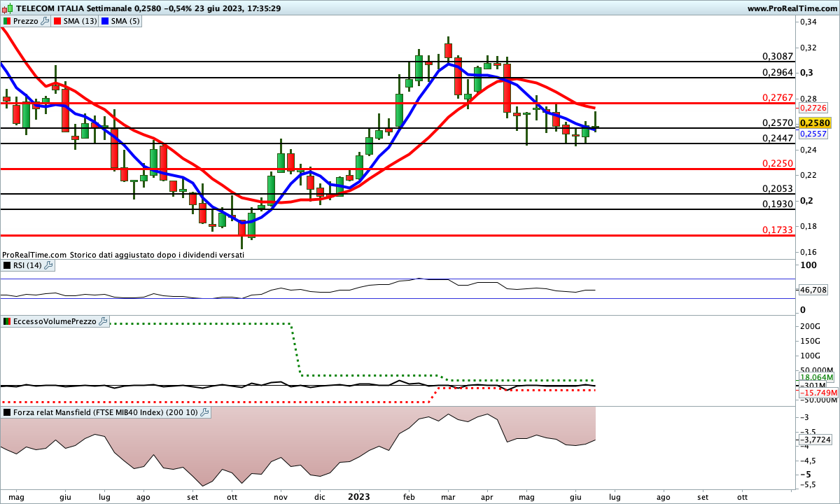Open Prezzo settings via its wrench icon

(x=45, y=21)
